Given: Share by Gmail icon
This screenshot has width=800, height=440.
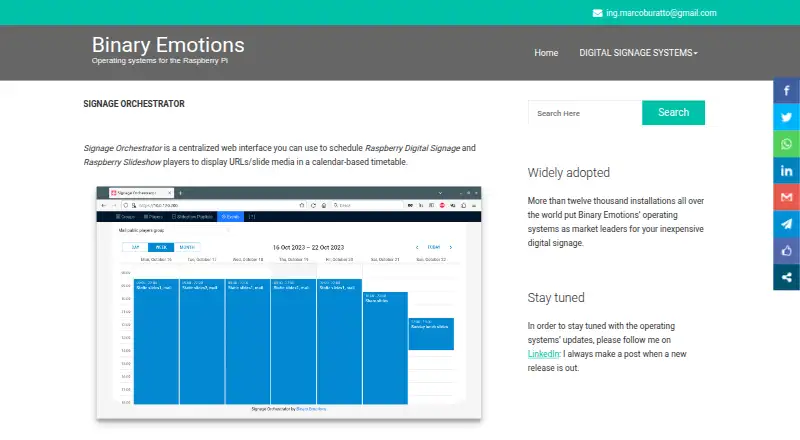Looking at the screenshot, I should coord(786,197).
